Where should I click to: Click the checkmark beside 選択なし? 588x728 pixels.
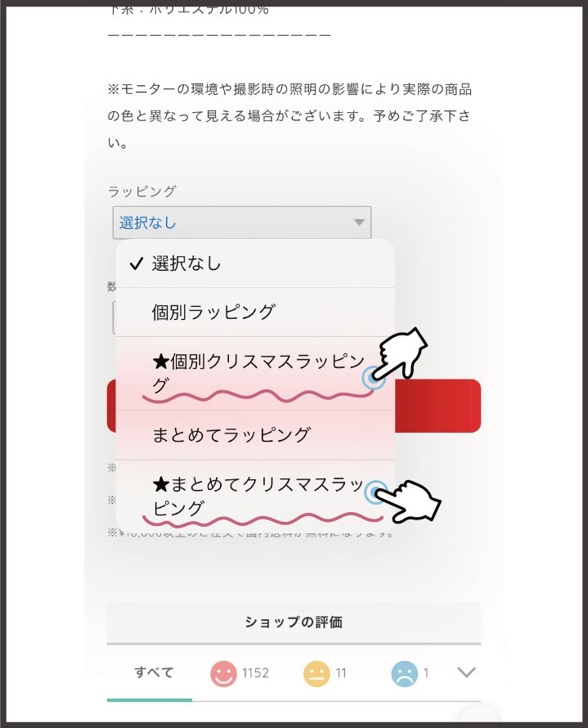click(137, 264)
